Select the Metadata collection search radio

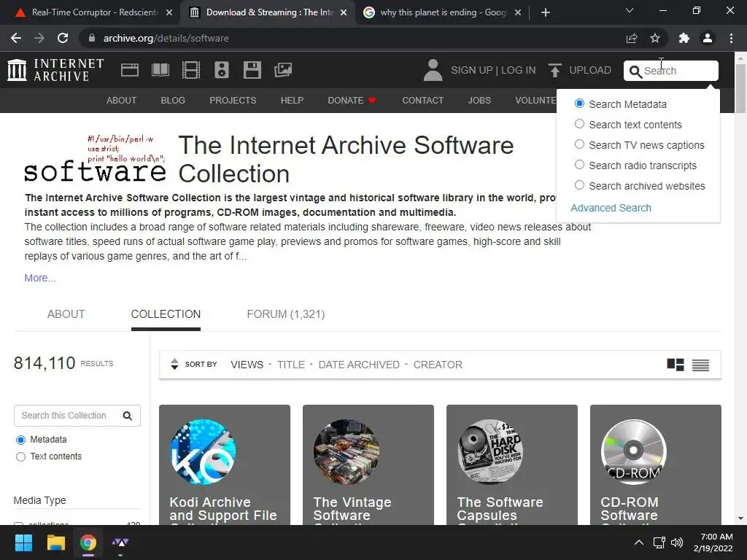coord(20,440)
